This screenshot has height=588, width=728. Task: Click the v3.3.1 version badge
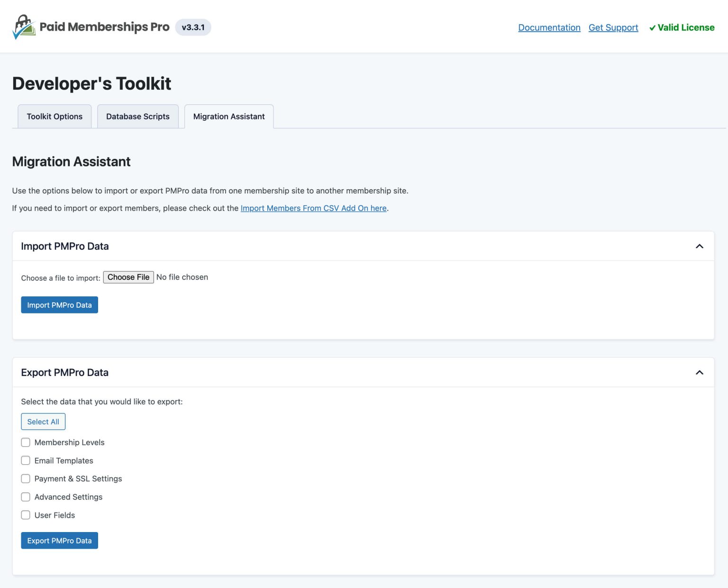193,28
